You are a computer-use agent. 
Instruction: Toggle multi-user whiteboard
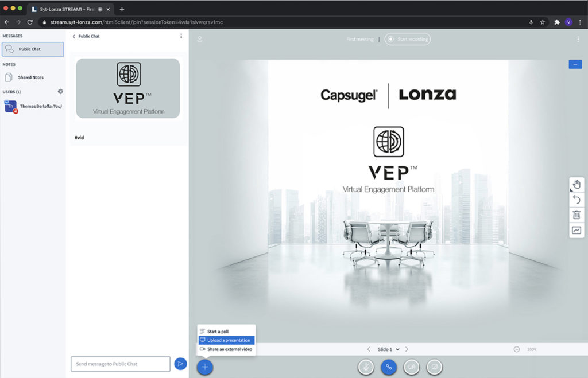(577, 230)
